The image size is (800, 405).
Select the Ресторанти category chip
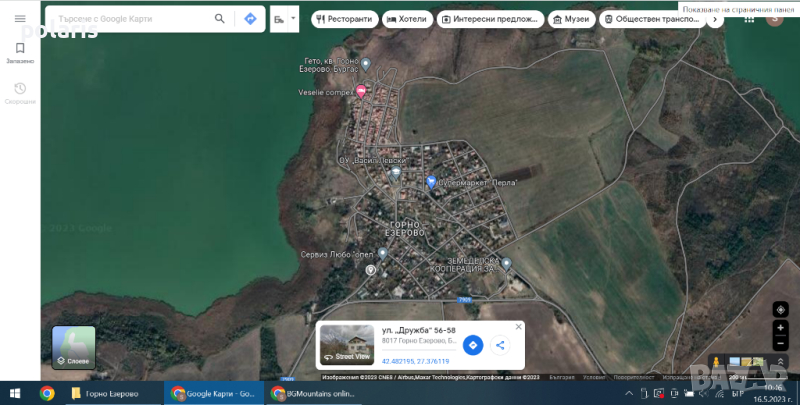point(345,19)
